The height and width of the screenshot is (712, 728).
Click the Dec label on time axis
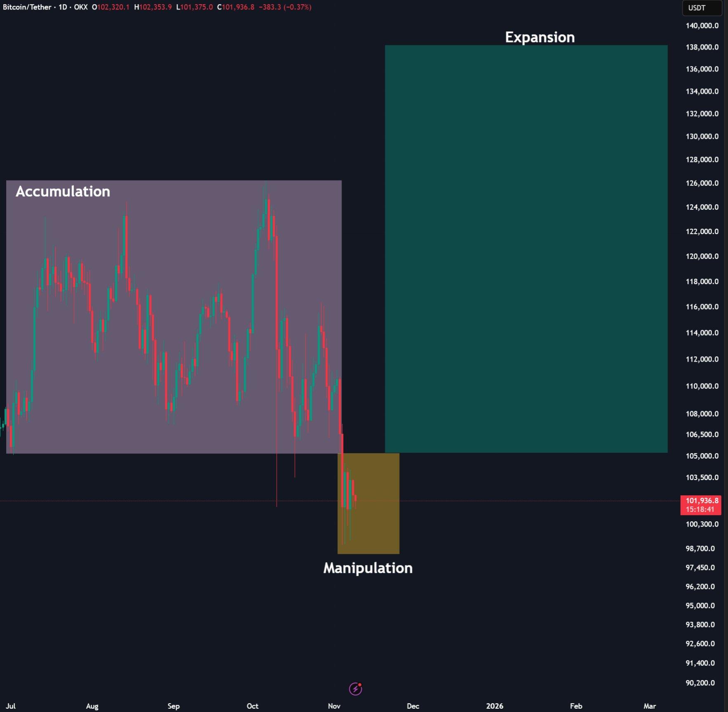[x=413, y=706]
